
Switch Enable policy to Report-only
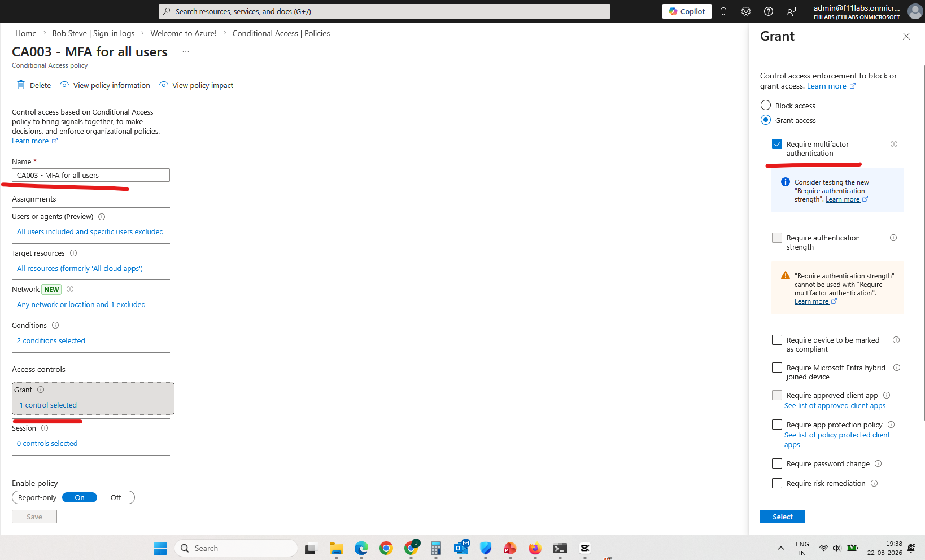click(37, 497)
